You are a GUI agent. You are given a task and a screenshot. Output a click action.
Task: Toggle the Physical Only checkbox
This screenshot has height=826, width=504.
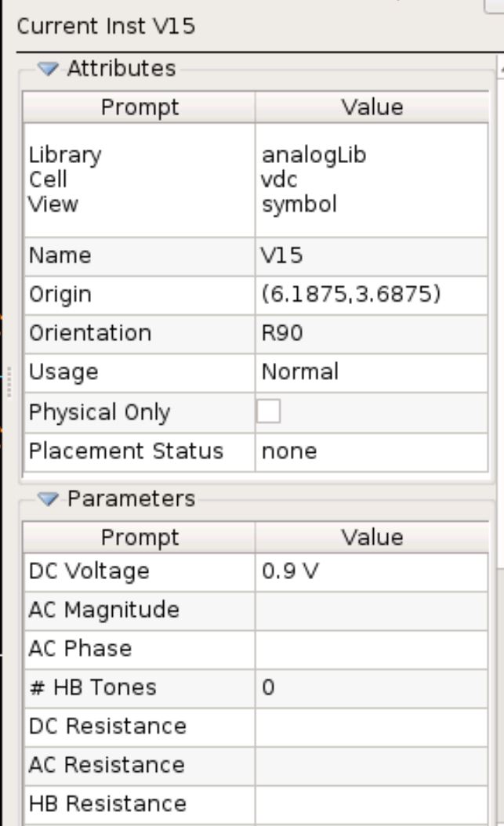(268, 411)
